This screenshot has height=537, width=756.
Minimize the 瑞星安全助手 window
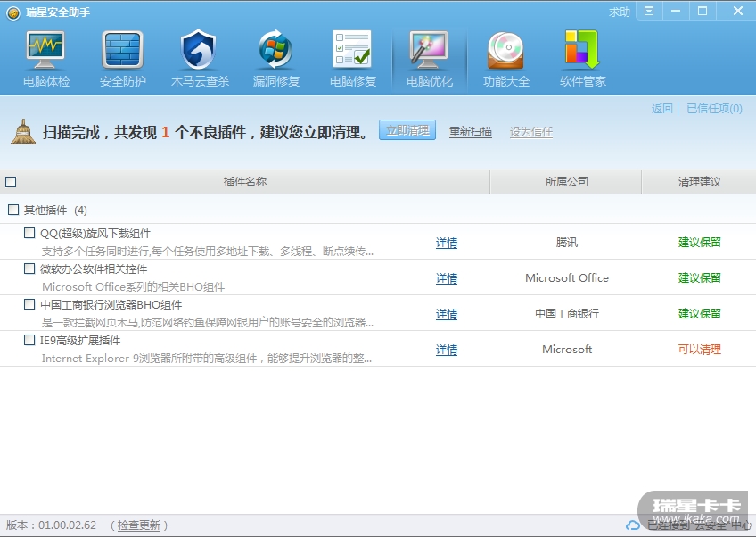(x=676, y=11)
